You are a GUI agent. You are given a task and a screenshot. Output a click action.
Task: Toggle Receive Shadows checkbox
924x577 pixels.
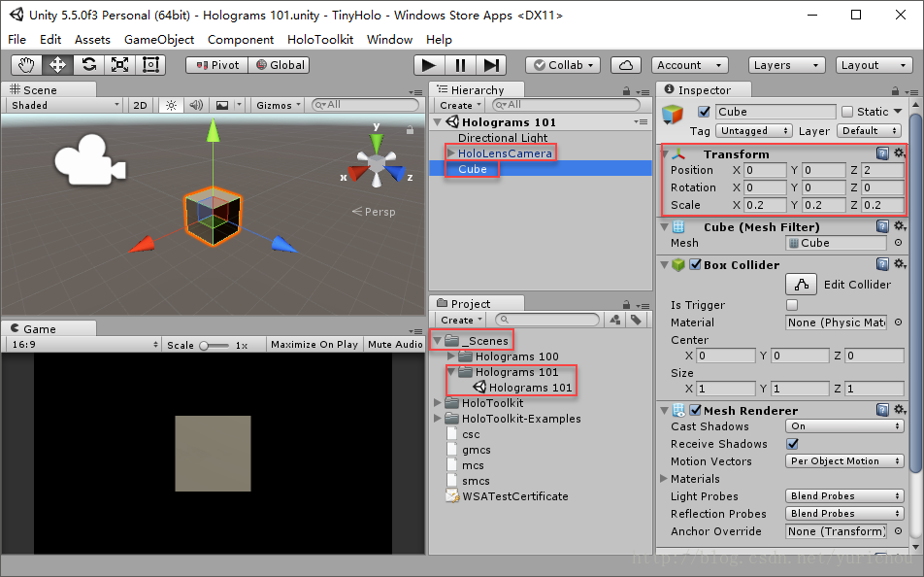pyautogui.click(x=792, y=444)
